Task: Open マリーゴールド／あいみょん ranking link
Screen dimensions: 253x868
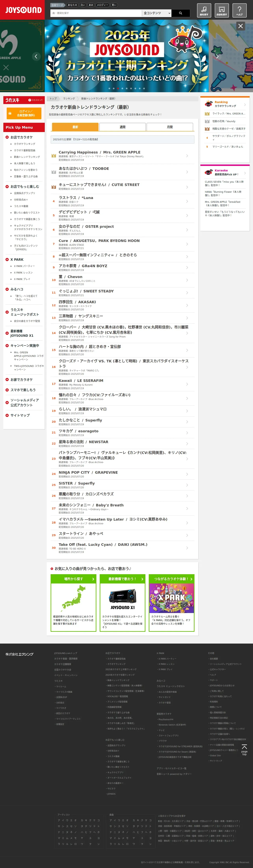Action: pos(227,147)
